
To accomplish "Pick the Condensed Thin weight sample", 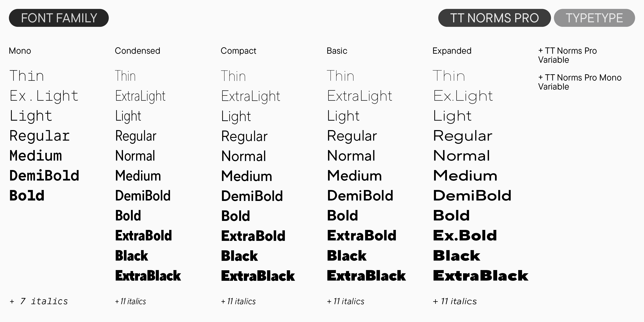I will (x=125, y=76).
